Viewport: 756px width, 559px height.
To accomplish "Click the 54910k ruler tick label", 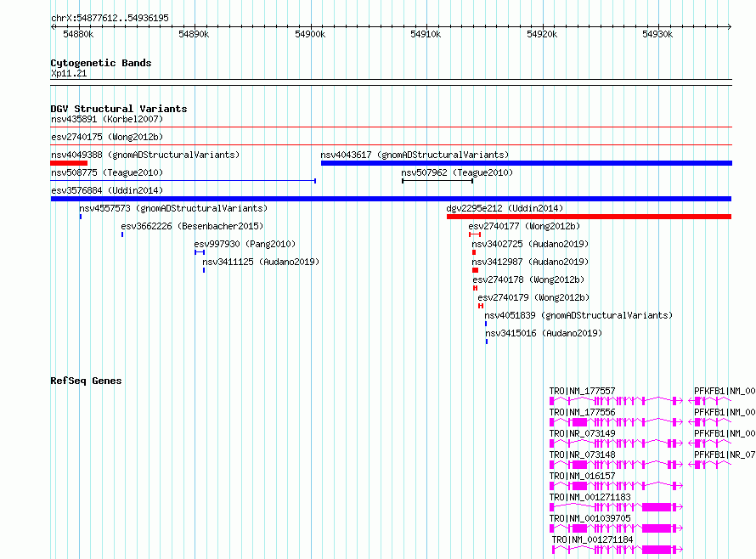I will point(426,34).
